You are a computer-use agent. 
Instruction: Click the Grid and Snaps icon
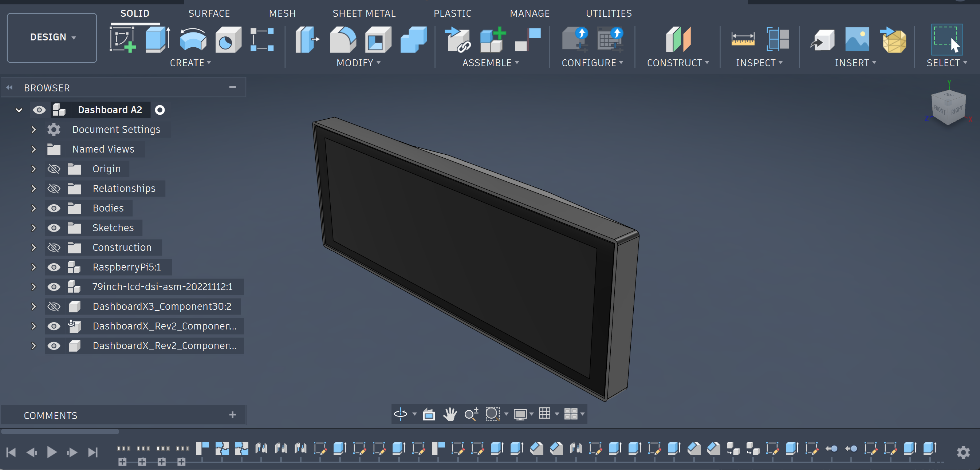[x=545, y=414]
